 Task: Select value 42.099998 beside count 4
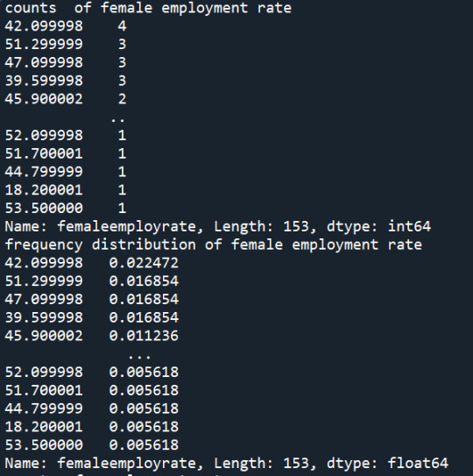tap(44, 26)
